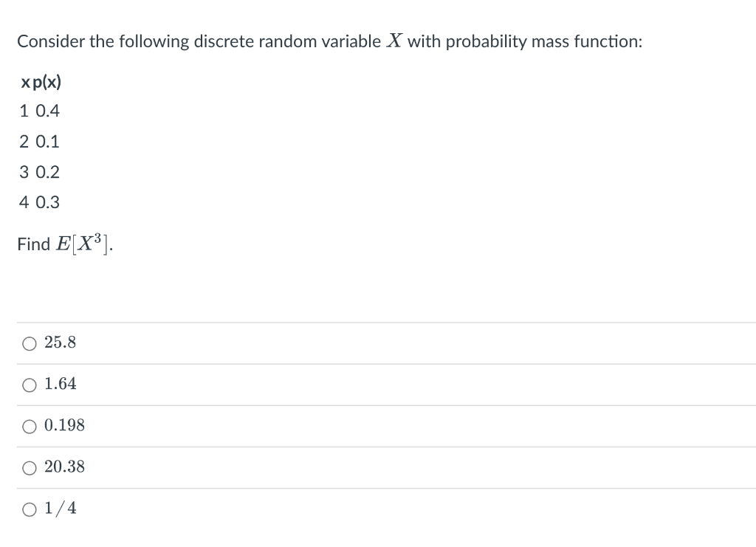This screenshot has height=547, width=756.
Task: Click the table row with 4 0.3
Action: pyautogui.click(x=40, y=202)
